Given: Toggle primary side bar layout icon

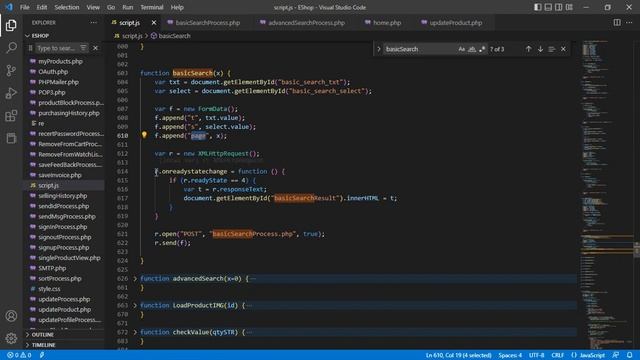Looking at the screenshot, I should (538, 7).
